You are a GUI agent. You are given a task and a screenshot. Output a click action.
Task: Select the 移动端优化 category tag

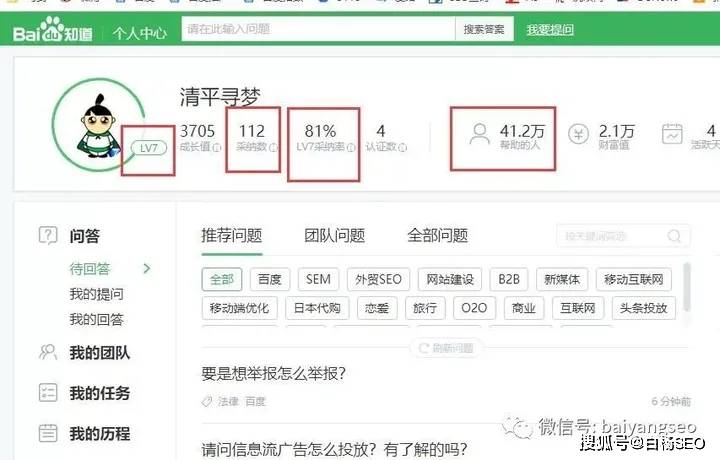click(x=239, y=308)
